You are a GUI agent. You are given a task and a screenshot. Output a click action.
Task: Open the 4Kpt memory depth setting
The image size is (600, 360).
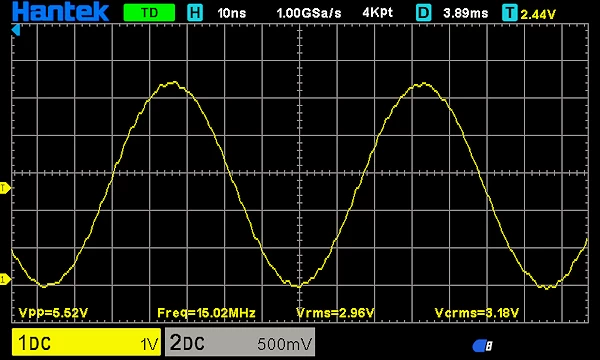click(x=377, y=13)
